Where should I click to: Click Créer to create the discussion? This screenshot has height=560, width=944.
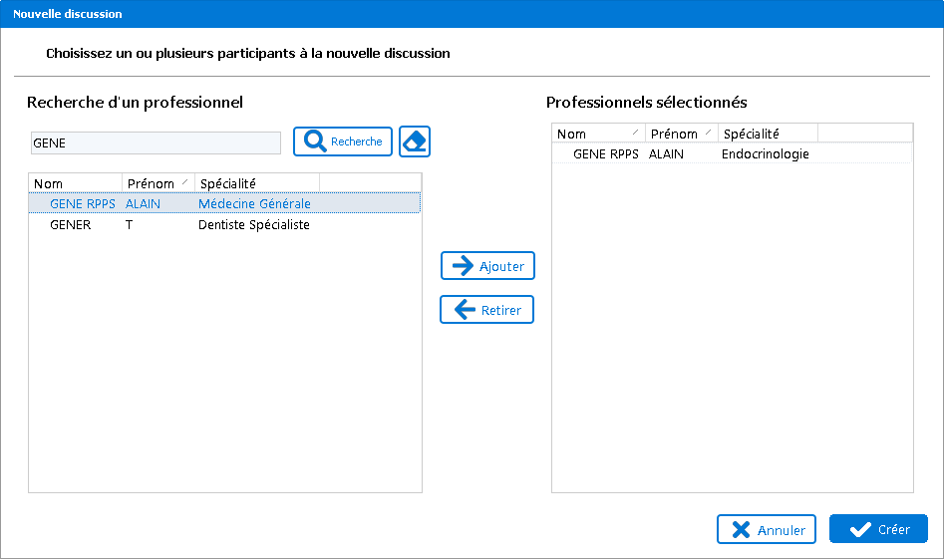[878, 529]
